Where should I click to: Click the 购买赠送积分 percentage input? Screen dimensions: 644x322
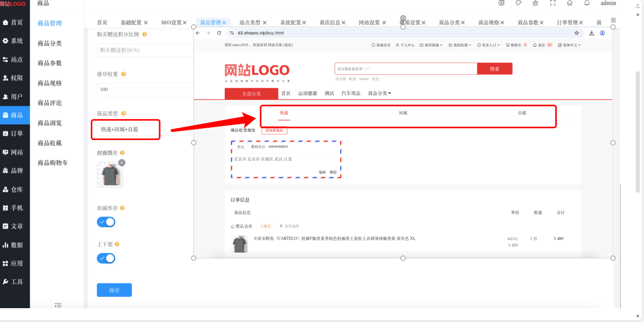point(145,50)
